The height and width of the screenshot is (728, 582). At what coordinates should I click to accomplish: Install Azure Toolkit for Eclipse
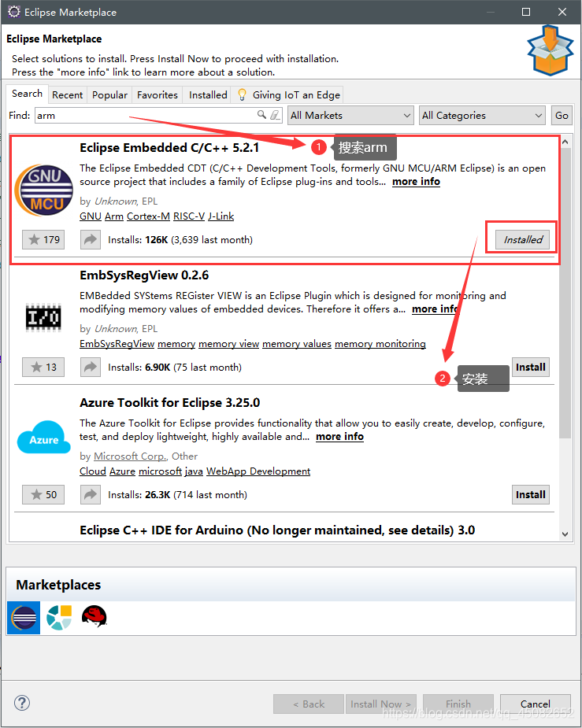531,494
